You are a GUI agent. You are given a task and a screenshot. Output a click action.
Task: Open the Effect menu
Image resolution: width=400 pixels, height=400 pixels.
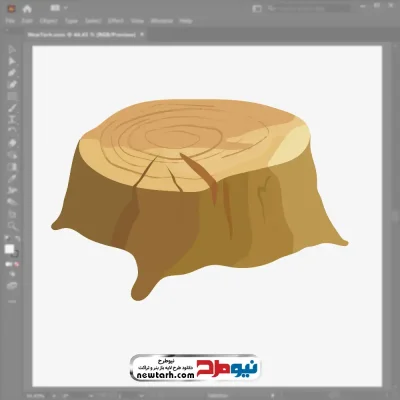[116, 21]
